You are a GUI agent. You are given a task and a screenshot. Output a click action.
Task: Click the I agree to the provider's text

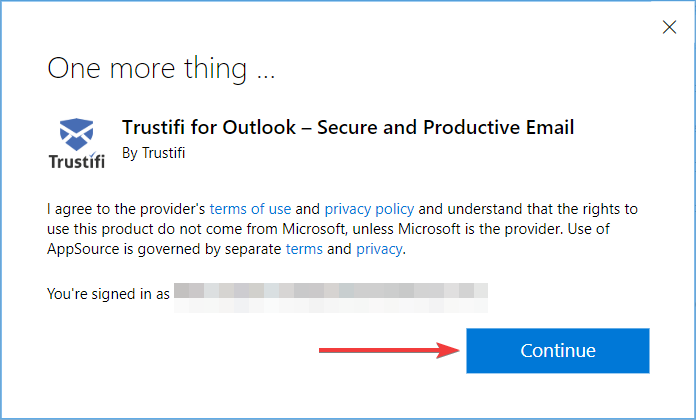pyautogui.click(x=126, y=209)
